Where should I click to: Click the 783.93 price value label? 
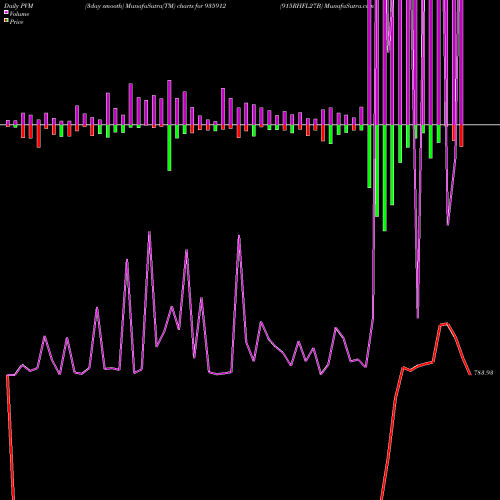[483, 373]
